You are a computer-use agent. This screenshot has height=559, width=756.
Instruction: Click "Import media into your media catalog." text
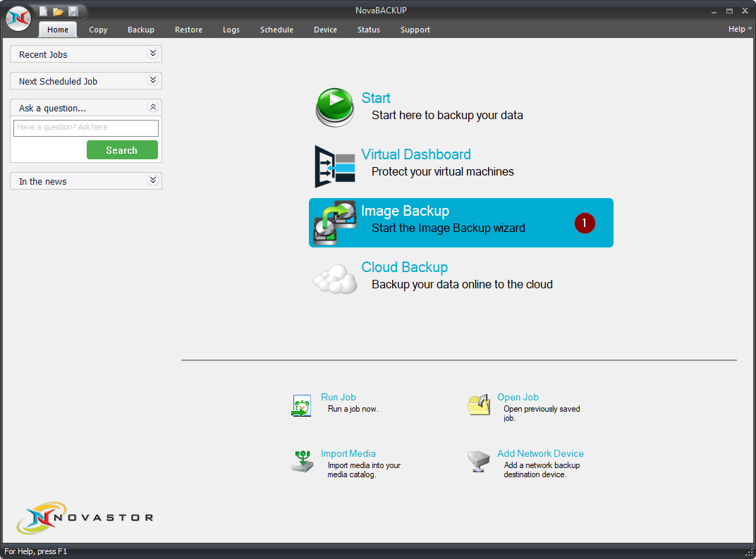(364, 470)
